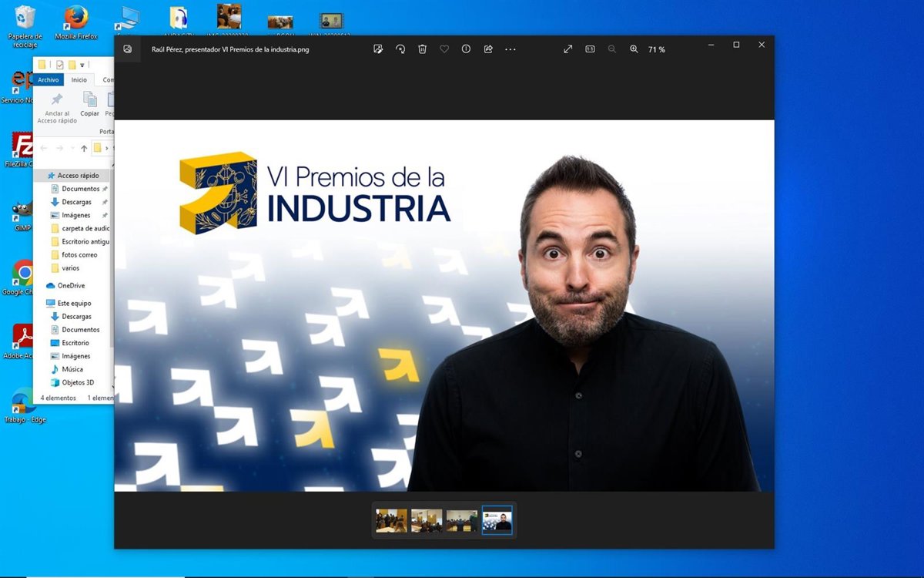Delete the image using the trash icon
This screenshot has width=924, height=578.
coord(422,49)
